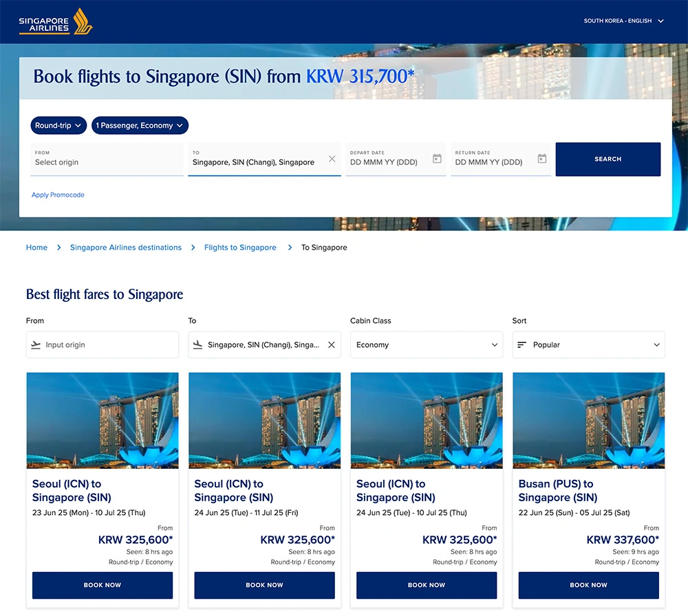Open the Sort Popular dropdown
The image size is (688, 616).
pyautogui.click(x=588, y=344)
